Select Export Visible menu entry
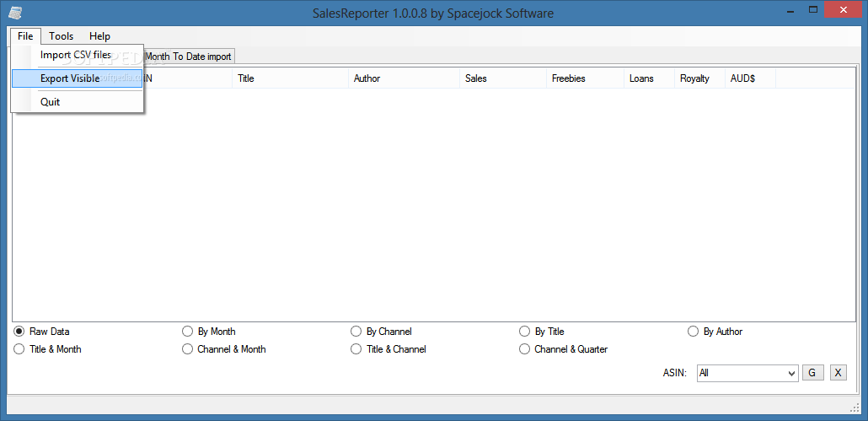This screenshot has height=421, width=868. tap(77, 78)
